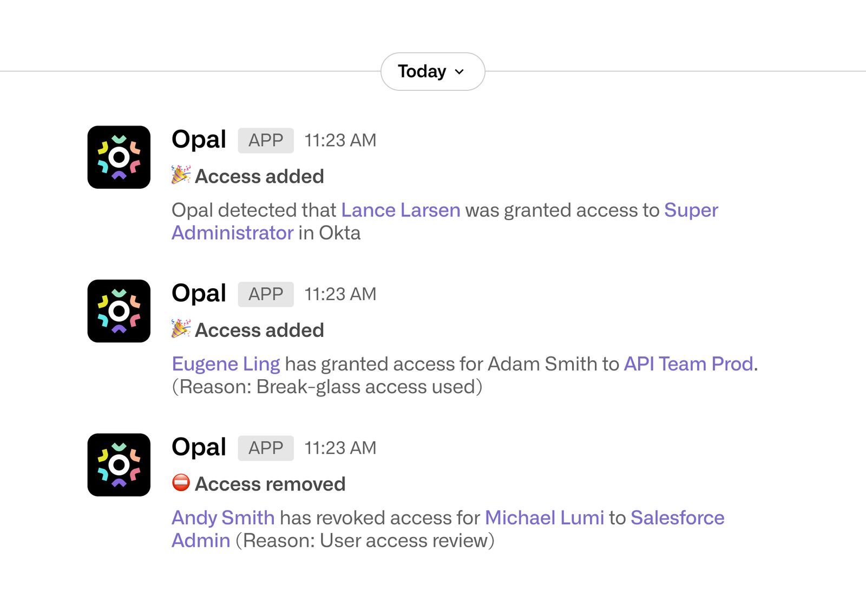Expand details via the APP tag on the second message
This screenshot has height=616, width=866.
click(x=265, y=294)
